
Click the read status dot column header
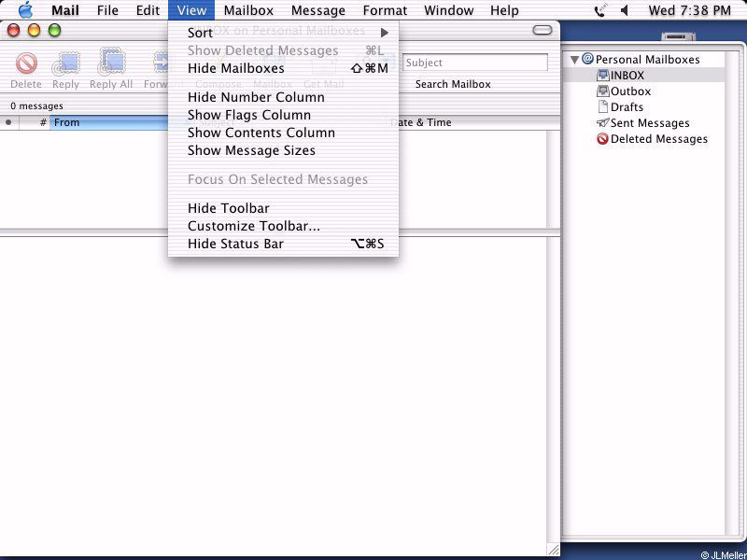(8, 122)
